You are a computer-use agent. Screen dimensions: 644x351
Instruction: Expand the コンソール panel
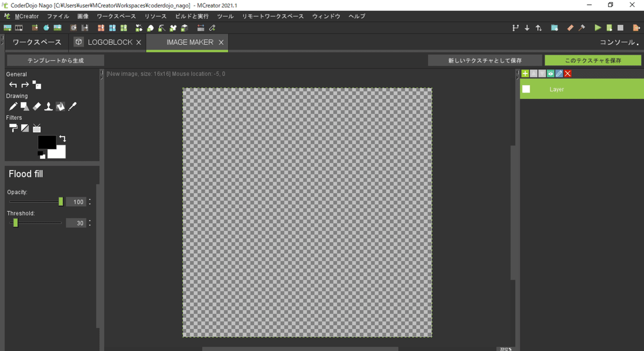[x=618, y=42]
